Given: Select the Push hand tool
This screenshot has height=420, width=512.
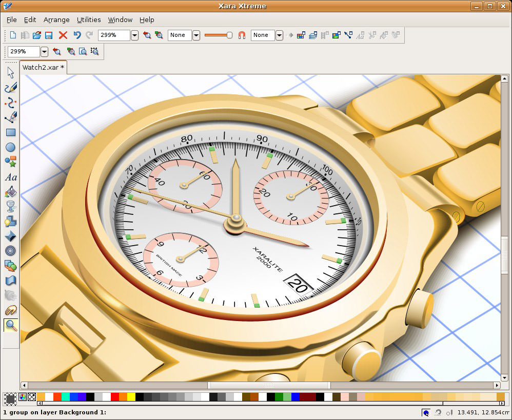Looking at the screenshot, I should 10,310.
